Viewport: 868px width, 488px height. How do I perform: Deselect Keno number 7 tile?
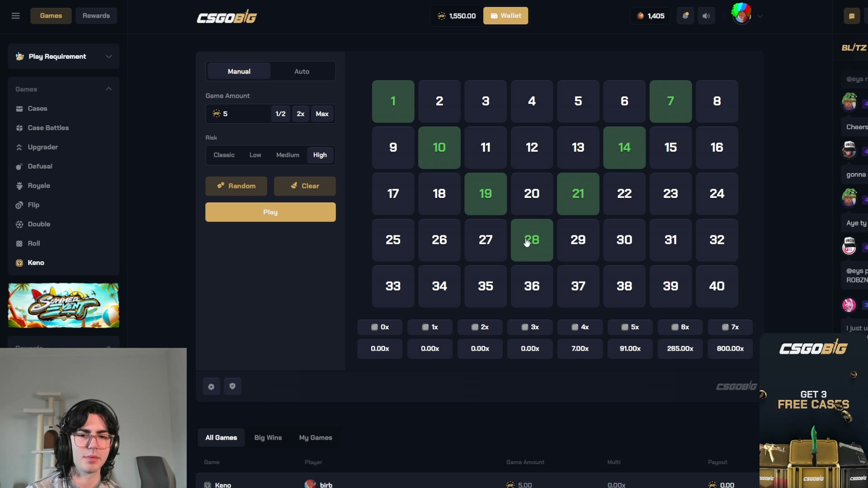671,102
